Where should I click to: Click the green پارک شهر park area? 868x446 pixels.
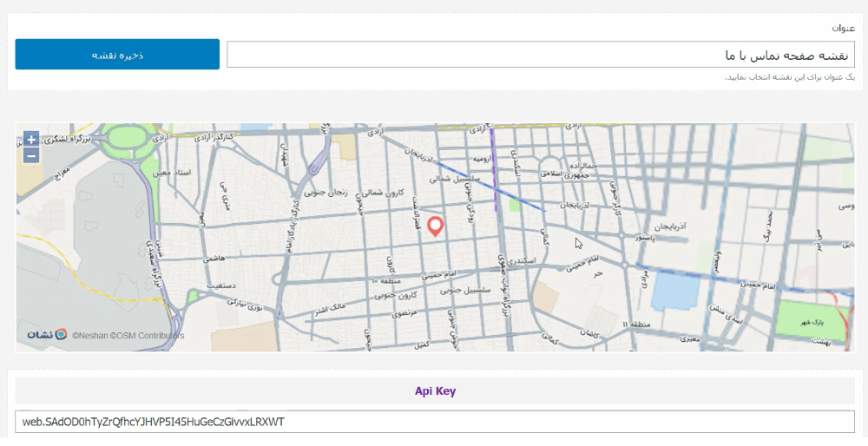(811, 321)
